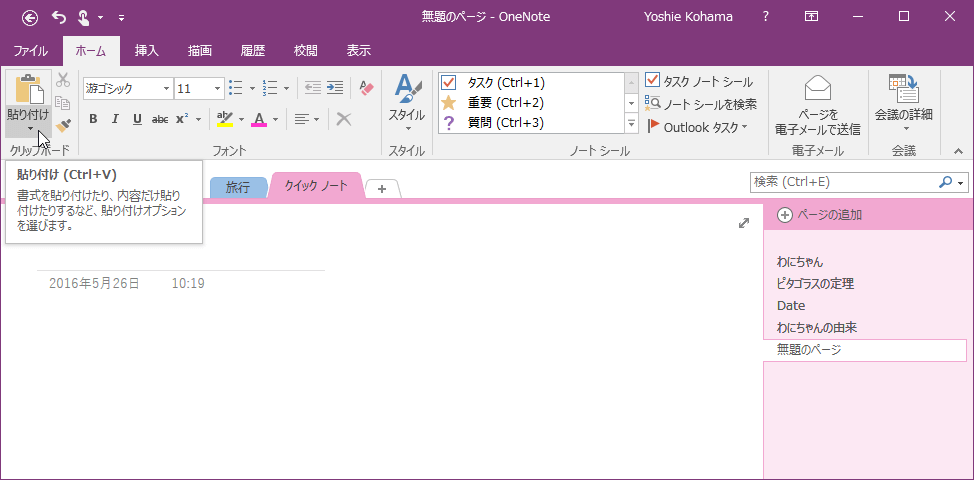974x480 pixels.
Task: Decrease indent position
Action: click(313, 88)
